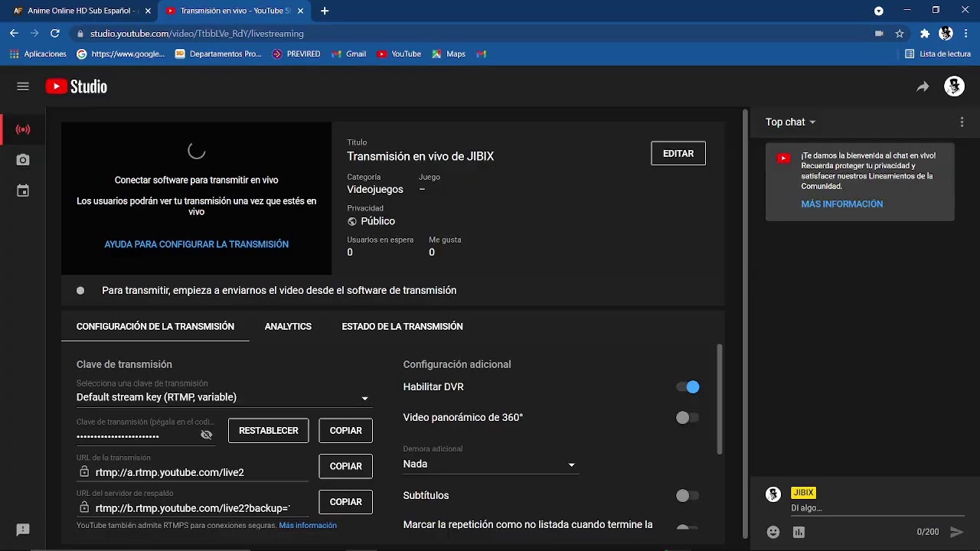Open the Chrome profile avatar
This screenshot has width=980, height=551.
946,34
